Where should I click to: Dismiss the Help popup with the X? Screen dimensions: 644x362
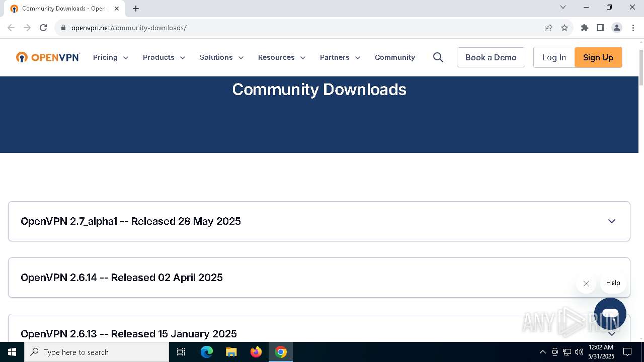[x=586, y=284]
